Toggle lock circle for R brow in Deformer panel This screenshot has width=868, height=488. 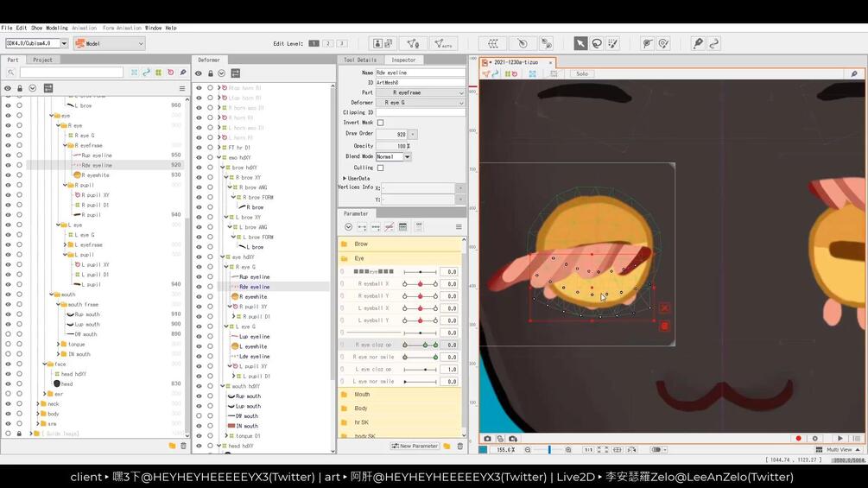(x=211, y=207)
